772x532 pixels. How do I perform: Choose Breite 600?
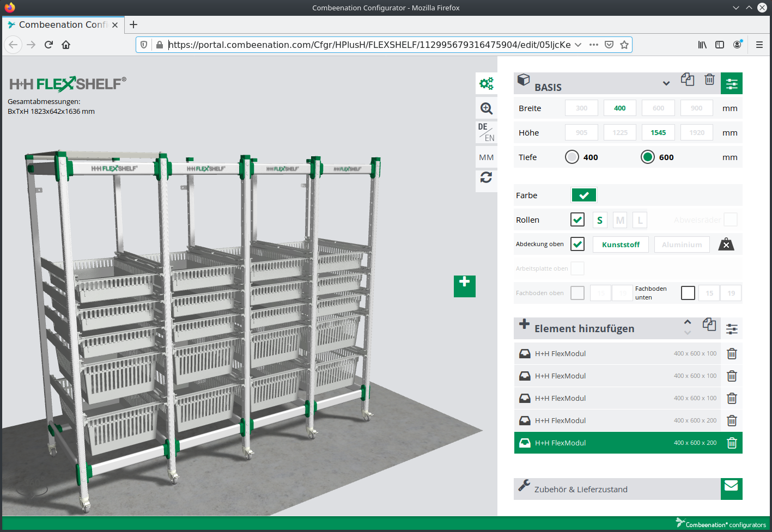[658, 108]
